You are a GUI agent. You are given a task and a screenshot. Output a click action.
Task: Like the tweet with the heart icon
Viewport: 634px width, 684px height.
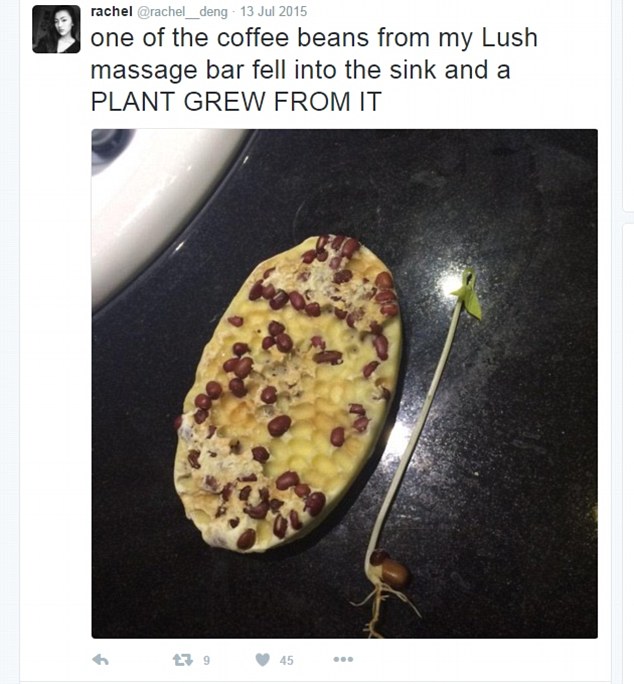pos(262,660)
